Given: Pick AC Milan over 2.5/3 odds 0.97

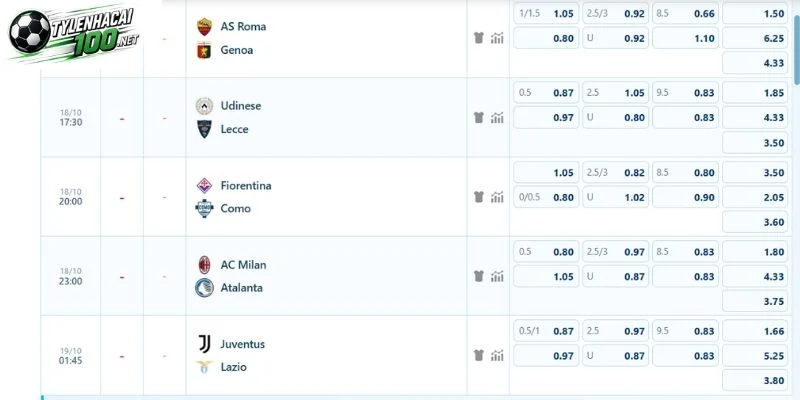Looking at the screenshot, I should click(615, 252).
